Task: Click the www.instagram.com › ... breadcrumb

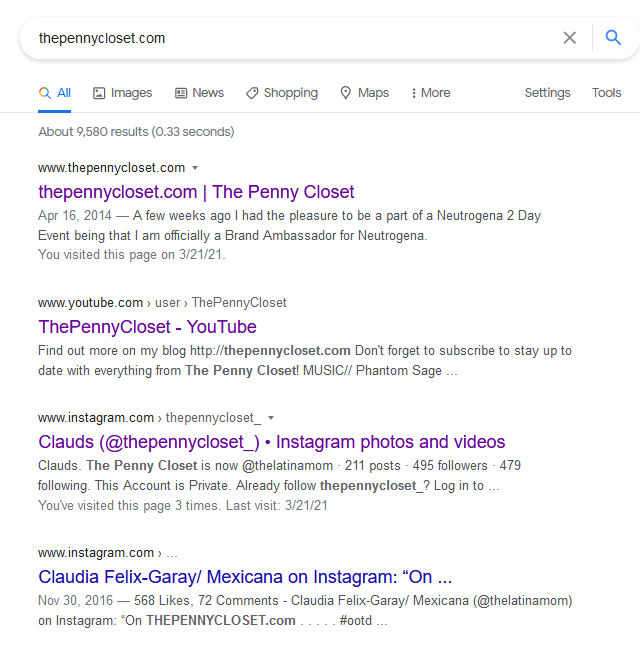Action: [x=108, y=553]
